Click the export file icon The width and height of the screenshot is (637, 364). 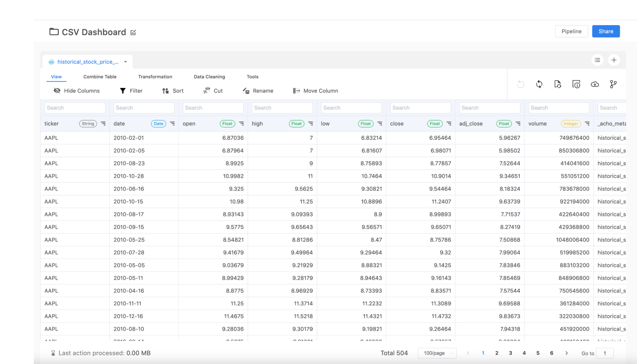pyautogui.click(x=557, y=84)
